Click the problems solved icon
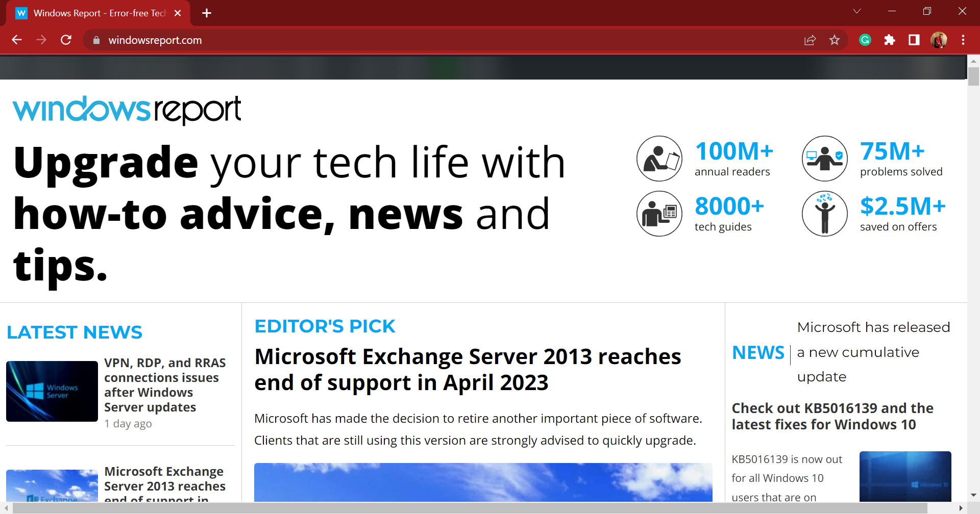The image size is (980, 514). click(825, 159)
